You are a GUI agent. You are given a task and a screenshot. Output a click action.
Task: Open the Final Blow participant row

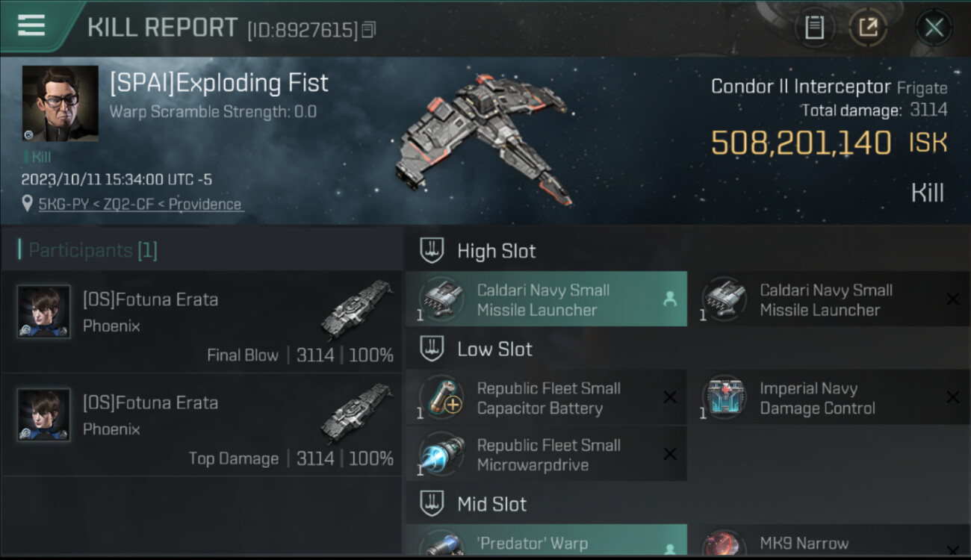pyautogui.click(x=202, y=322)
